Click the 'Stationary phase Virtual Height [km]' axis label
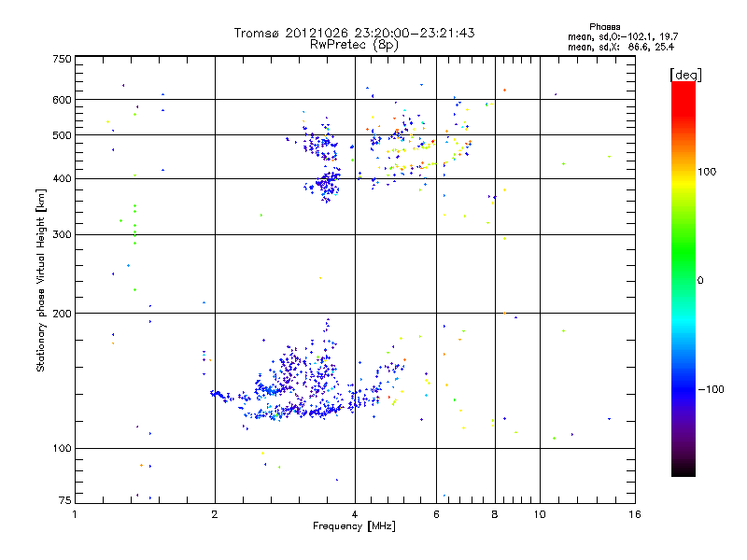 point(41,280)
